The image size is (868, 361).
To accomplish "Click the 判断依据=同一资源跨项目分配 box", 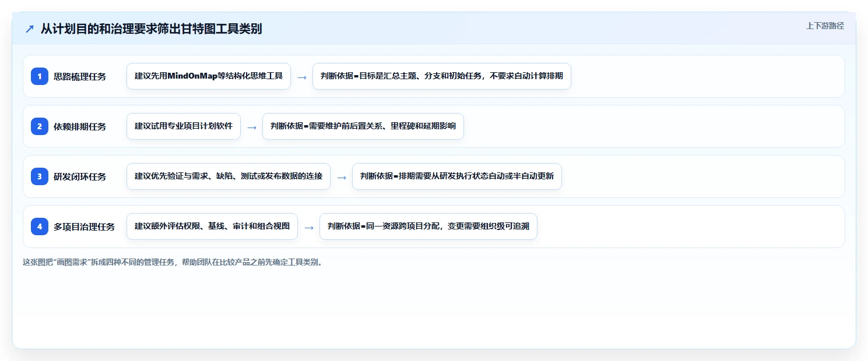I will pyautogui.click(x=428, y=226).
